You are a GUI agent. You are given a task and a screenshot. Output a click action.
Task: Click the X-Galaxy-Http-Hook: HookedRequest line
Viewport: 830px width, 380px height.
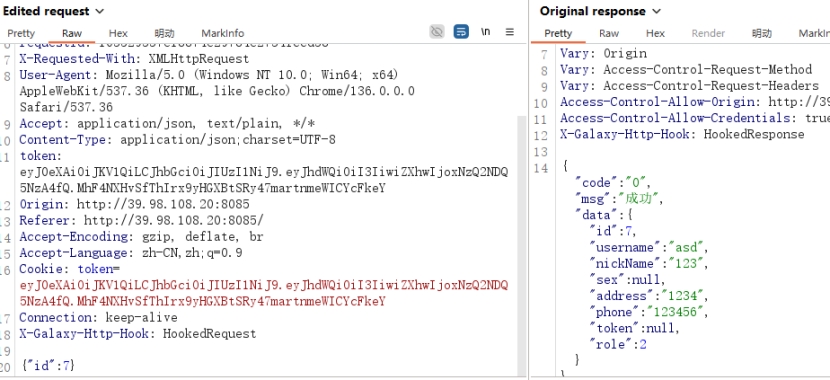(138, 333)
